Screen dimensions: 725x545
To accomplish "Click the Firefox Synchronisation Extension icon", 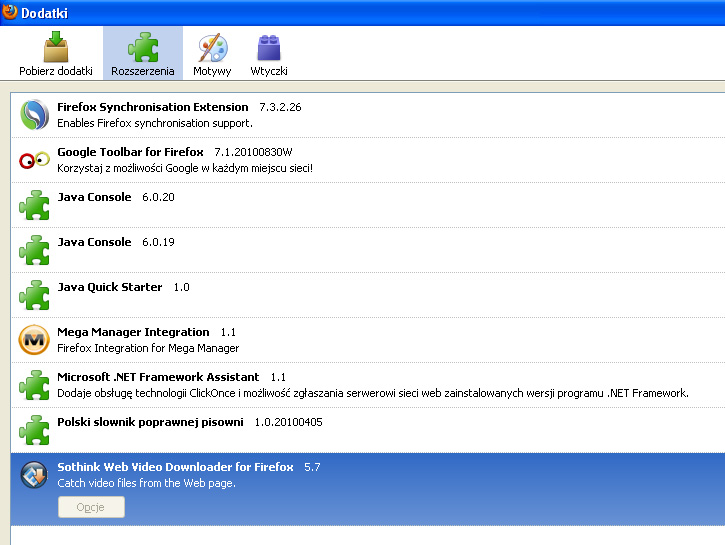I will pyautogui.click(x=35, y=115).
